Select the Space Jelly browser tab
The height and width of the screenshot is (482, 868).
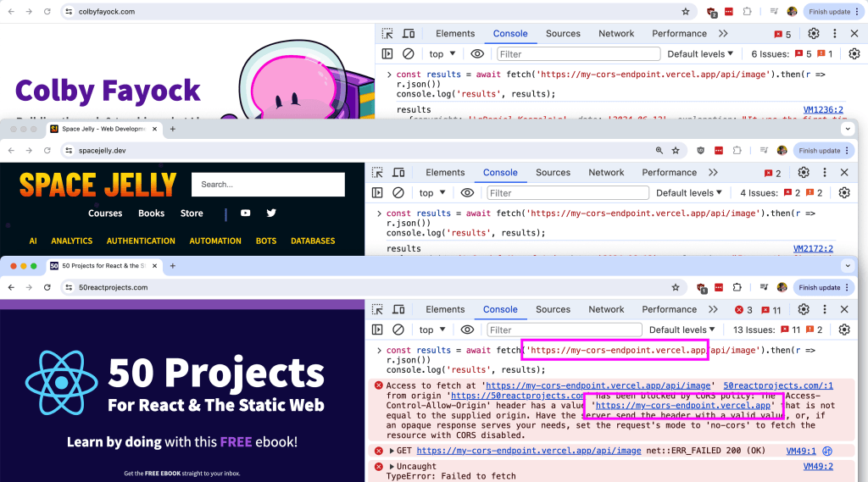[x=103, y=129]
